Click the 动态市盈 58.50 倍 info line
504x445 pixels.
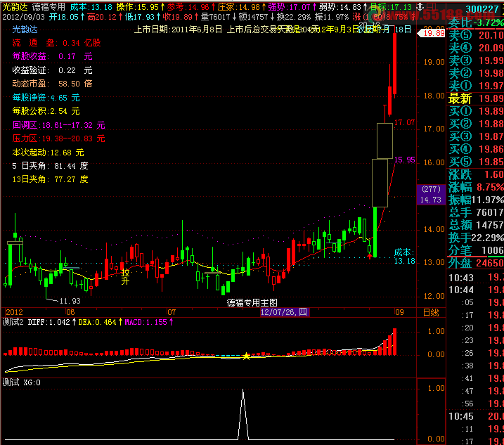pos(53,84)
